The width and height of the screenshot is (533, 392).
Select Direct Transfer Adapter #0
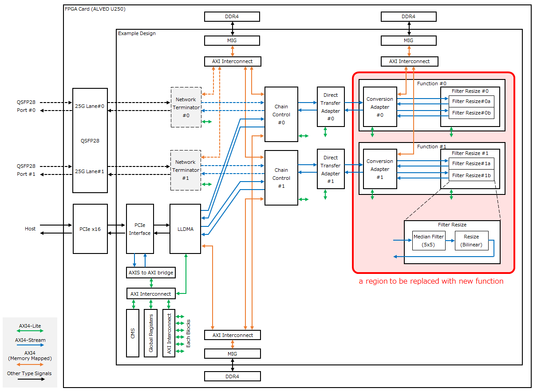[331, 107]
